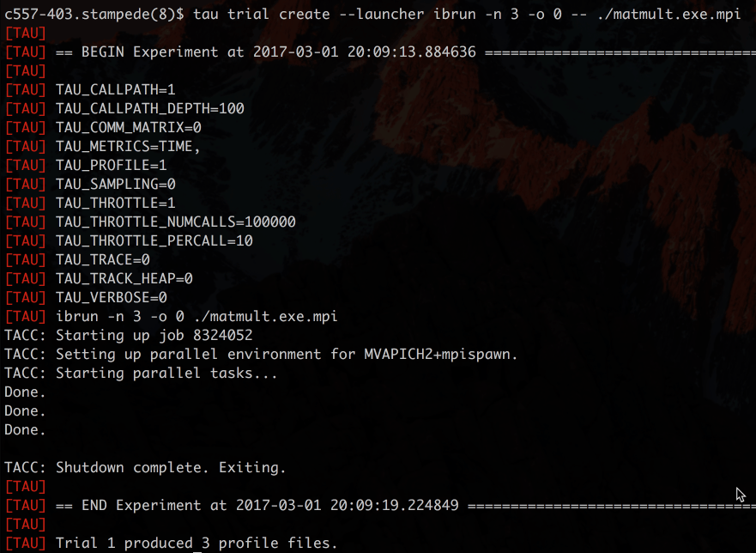Viewport: 756px width, 553px height.
Task: Click the TAU_COMM_MATRIX=0 line
Action: (103, 127)
